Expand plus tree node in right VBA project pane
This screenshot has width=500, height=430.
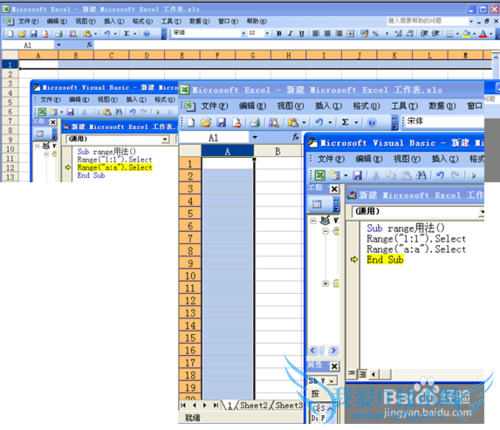coord(325,283)
